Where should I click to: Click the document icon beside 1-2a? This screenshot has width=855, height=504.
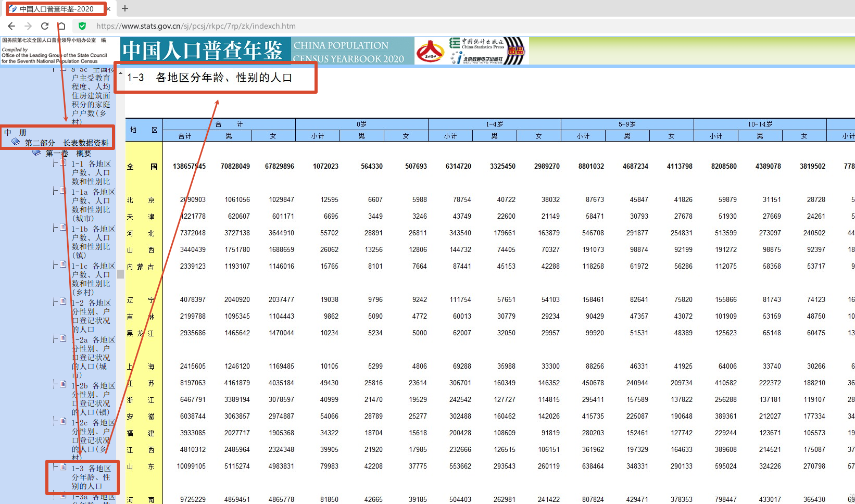point(63,338)
